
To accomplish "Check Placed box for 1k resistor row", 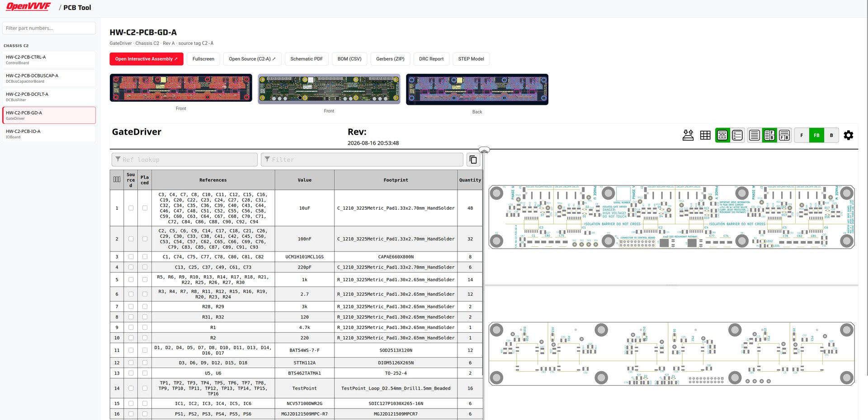I will coord(145,280).
